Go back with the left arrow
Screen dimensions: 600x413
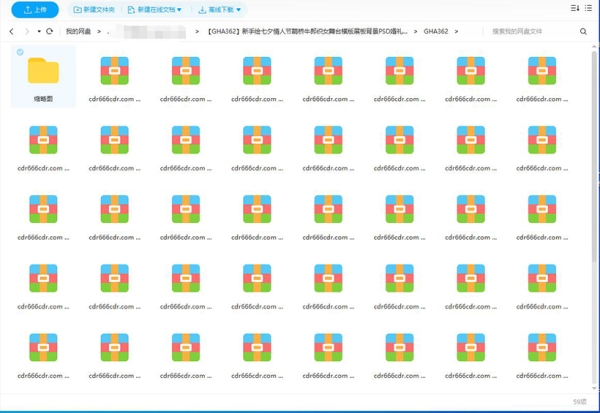pyautogui.click(x=11, y=31)
